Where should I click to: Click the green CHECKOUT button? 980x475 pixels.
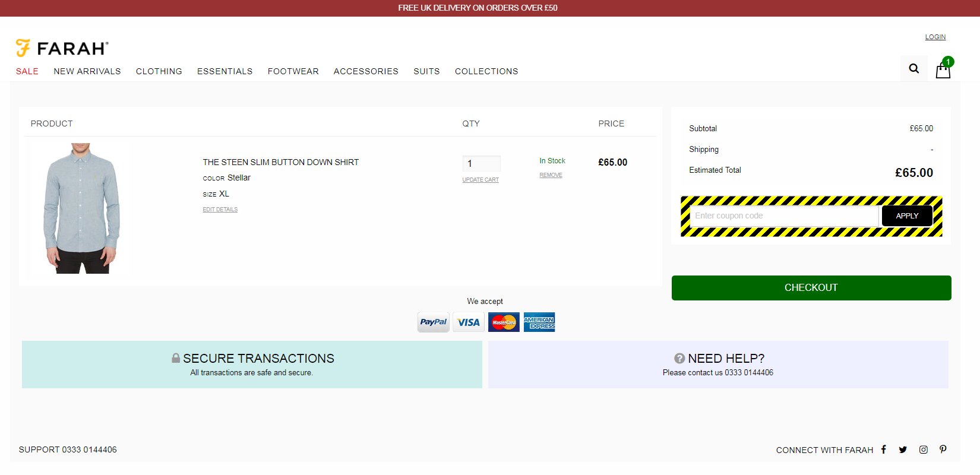tap(811, 287)
